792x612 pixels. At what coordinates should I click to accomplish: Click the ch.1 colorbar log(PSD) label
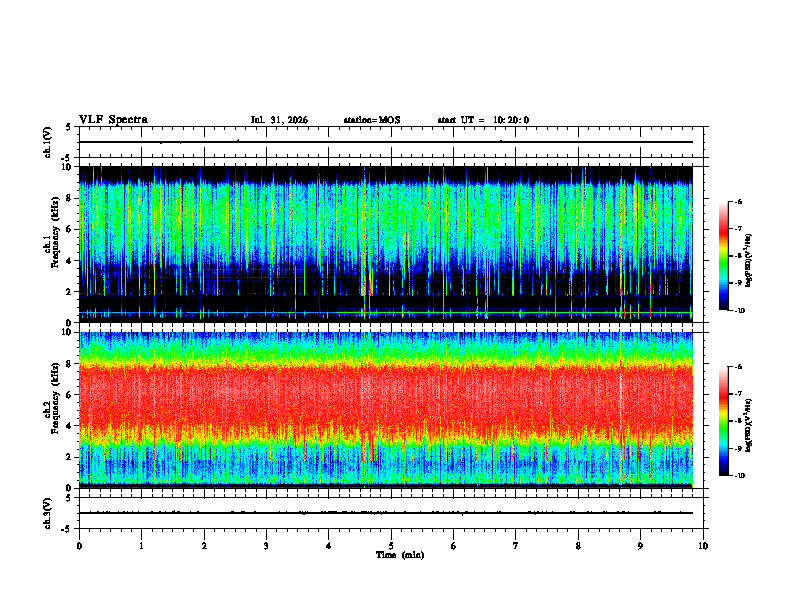749,260
